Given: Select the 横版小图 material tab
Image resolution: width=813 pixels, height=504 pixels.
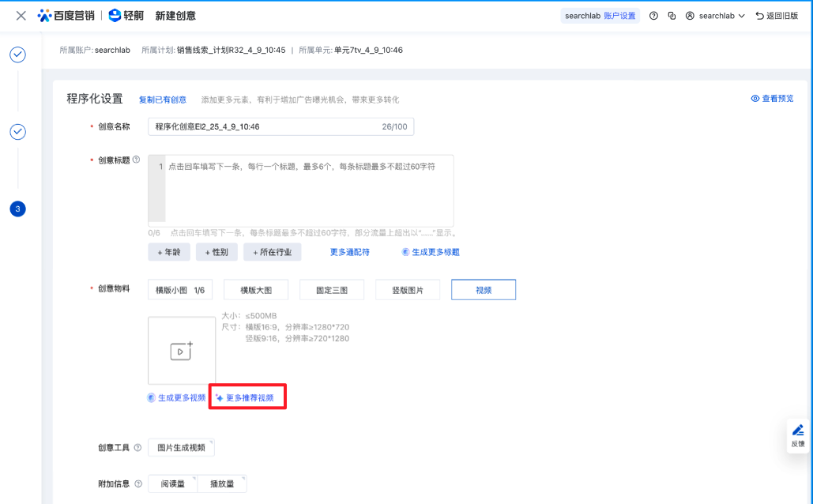Looking at the screenshot, I should coord(180,290).
